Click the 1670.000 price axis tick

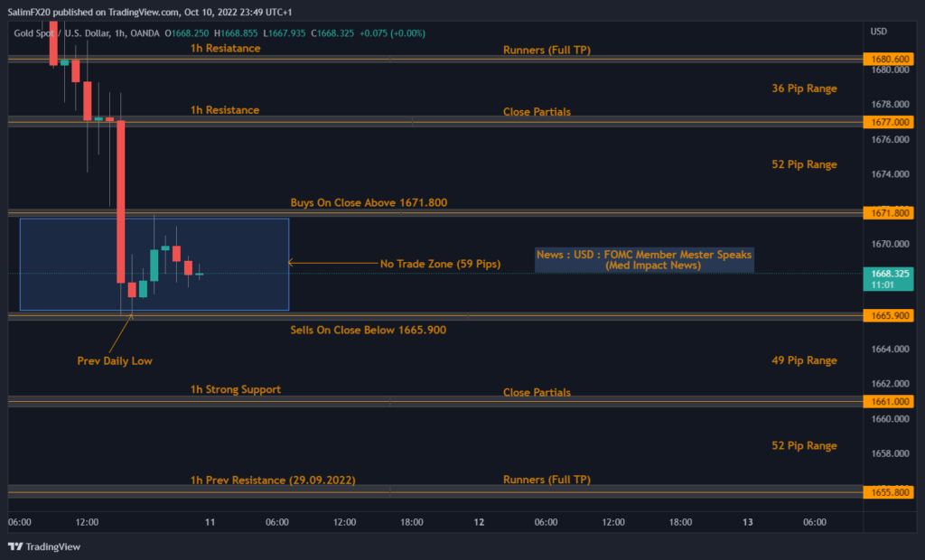coord(890,244)
